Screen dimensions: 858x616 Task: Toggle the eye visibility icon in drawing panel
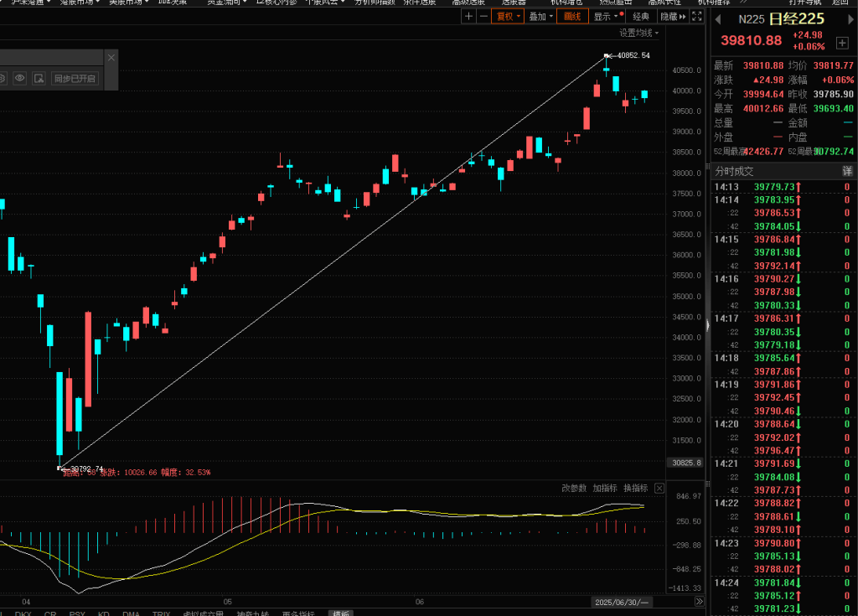(20, 78)
